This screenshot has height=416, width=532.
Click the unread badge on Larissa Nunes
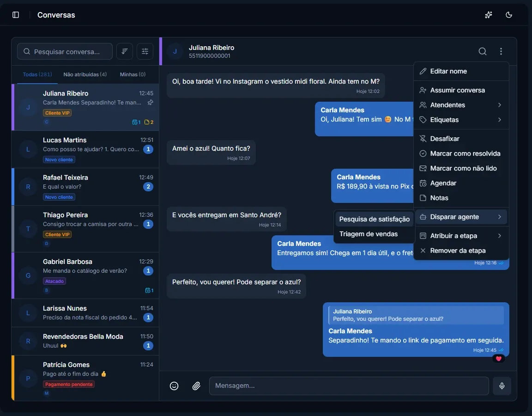pyautogui.click(x=148, y=318)
